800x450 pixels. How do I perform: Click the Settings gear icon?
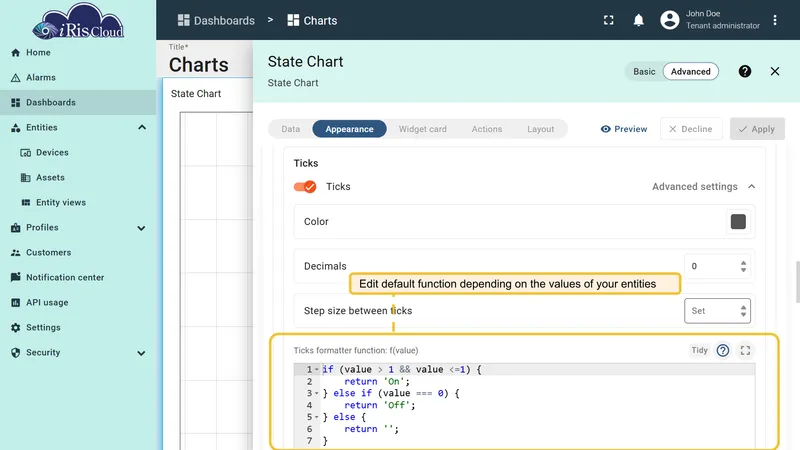pyautogui.click(x=15, y=328)
